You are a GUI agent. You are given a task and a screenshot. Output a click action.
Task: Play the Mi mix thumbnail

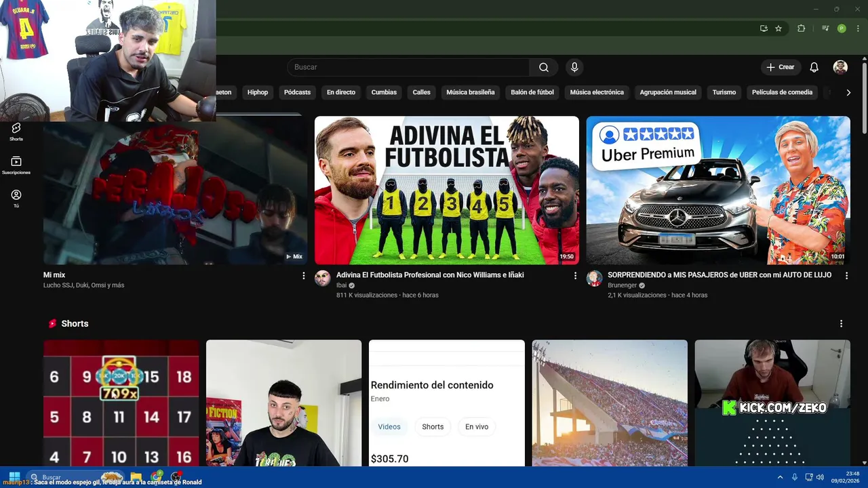point(175,193)
